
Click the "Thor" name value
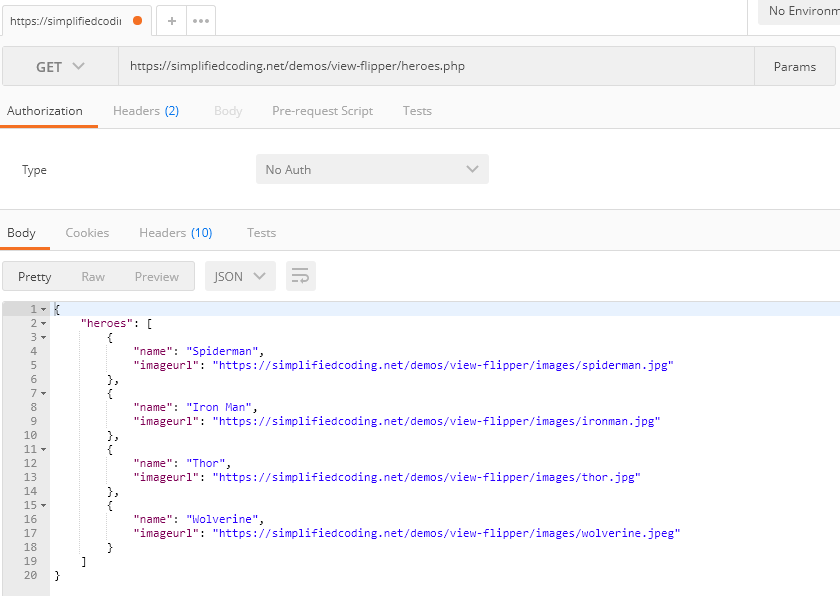[206, 463]
